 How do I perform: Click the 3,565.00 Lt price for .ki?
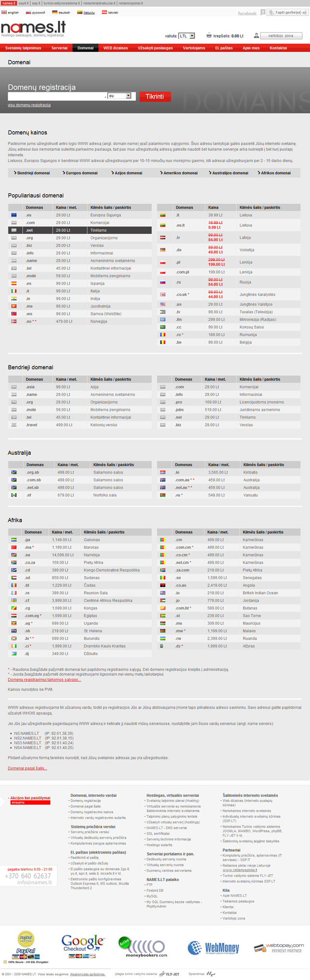[x=218, y=472]
